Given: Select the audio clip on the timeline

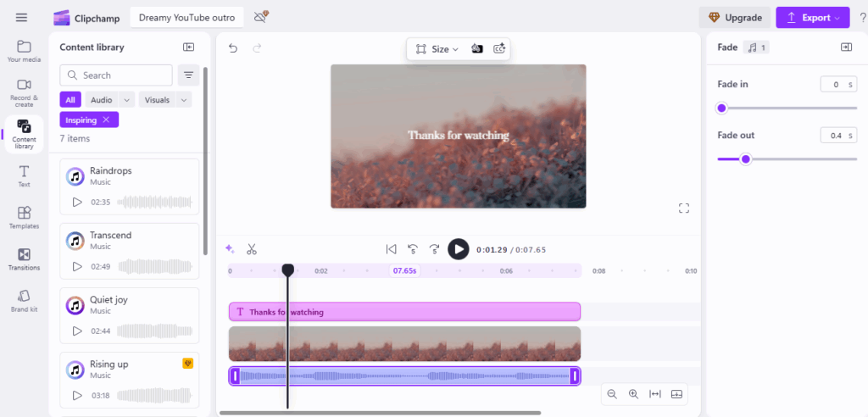Looking at the screenshot, I should coord(404,376).
